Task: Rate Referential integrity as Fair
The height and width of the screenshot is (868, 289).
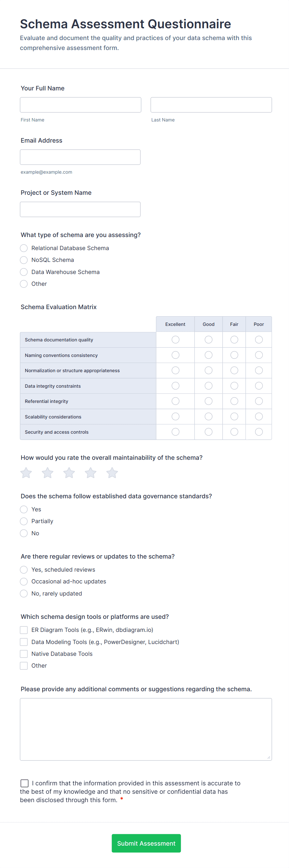Action: tap(234, 401)
